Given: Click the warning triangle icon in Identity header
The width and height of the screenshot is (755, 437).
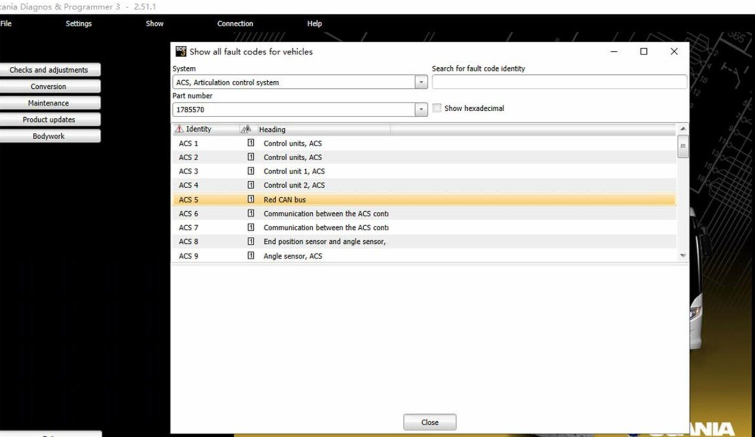Looking at the screenshot, I should coord(179,129).
